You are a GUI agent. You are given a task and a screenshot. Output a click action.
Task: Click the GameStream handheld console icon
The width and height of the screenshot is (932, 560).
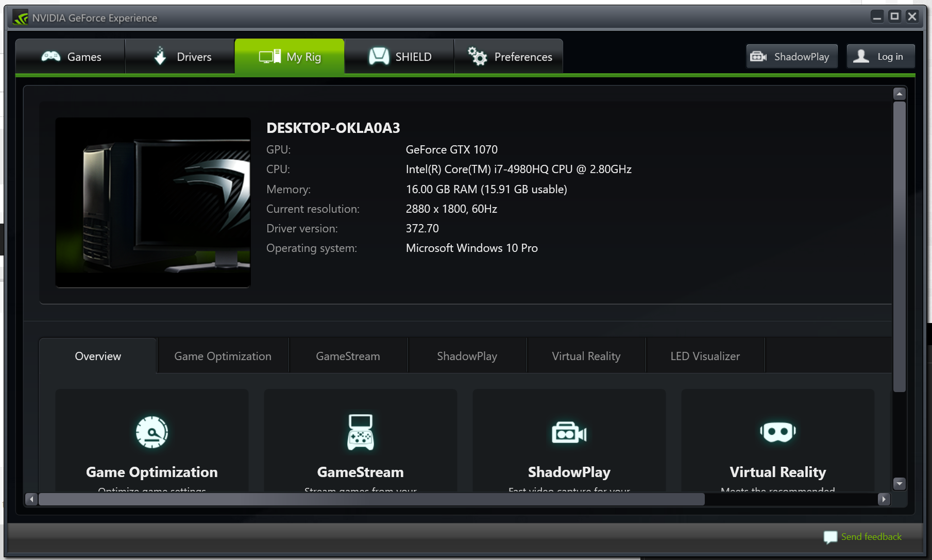(x=361, y=432)
